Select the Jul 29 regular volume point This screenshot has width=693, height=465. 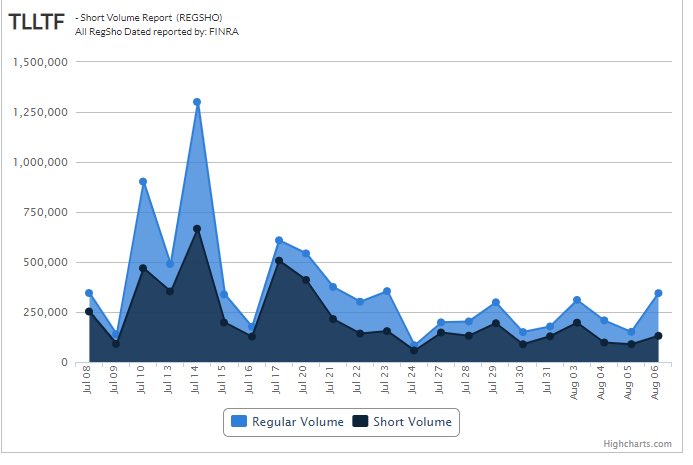point(495,302)
